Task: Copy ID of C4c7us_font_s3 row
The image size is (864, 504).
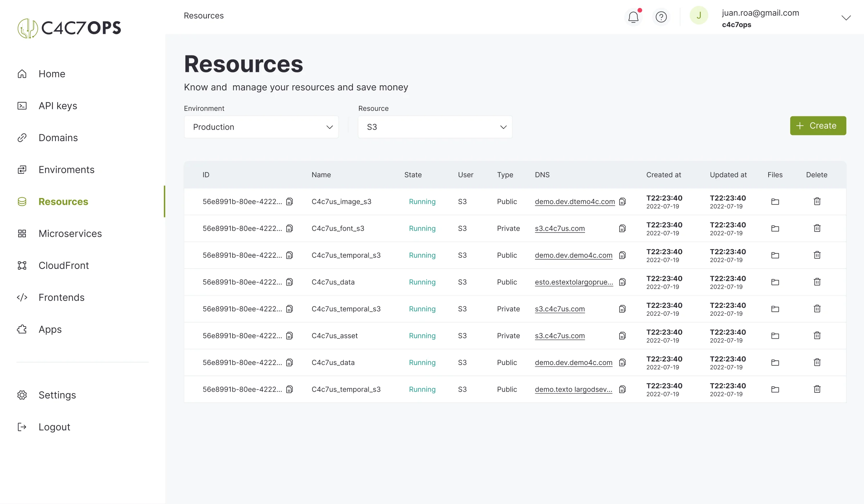Action: 289,228
